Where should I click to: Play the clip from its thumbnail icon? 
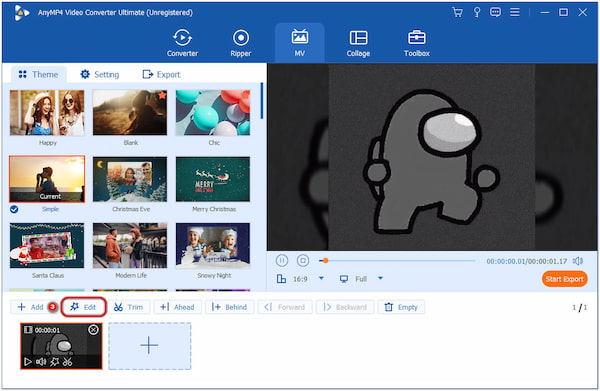(x=28, y=362)
